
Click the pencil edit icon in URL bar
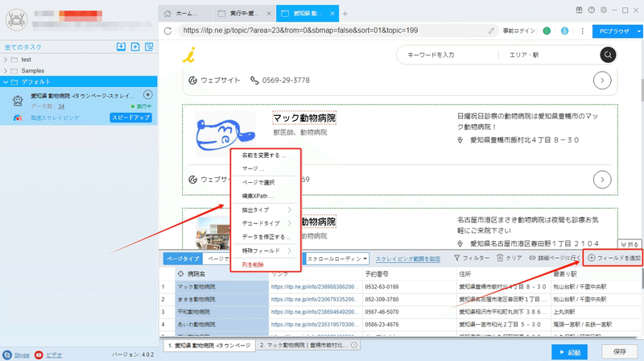(x=491, y=31)
